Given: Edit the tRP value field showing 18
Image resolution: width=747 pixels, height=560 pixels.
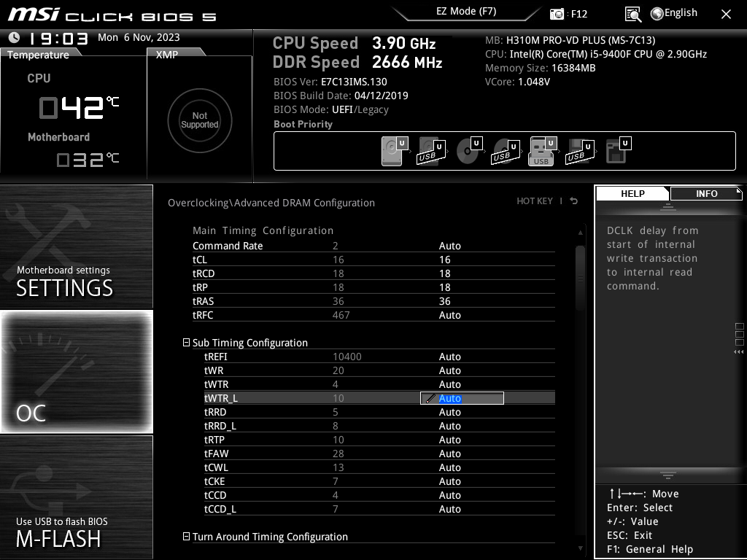Looking at the screenshot, I should pos(444,287).
